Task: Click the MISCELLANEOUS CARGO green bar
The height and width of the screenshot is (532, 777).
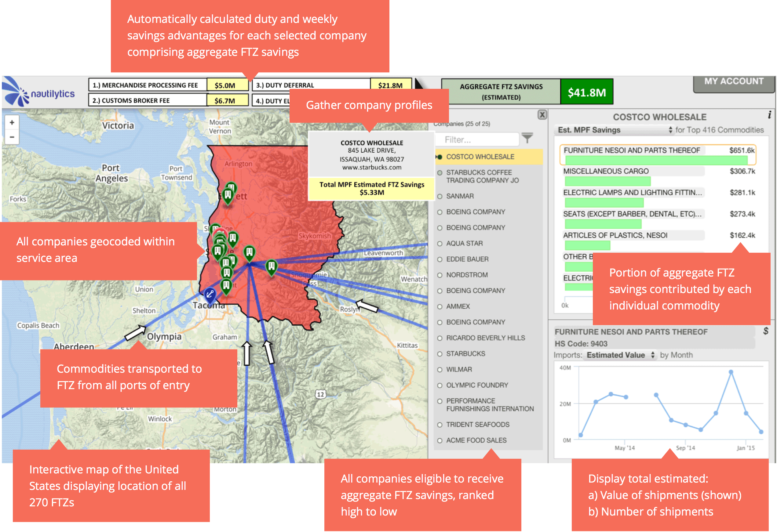Action: point(607,182)
